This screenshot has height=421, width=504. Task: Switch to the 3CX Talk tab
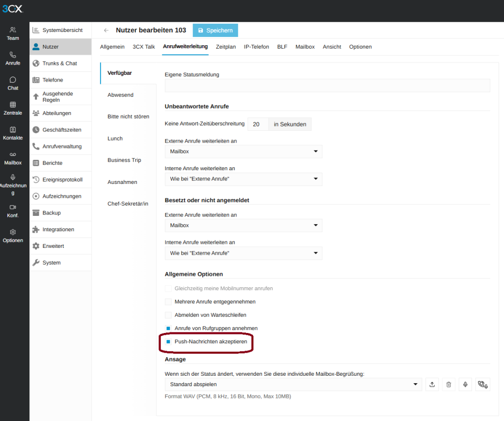click(144, 47)
